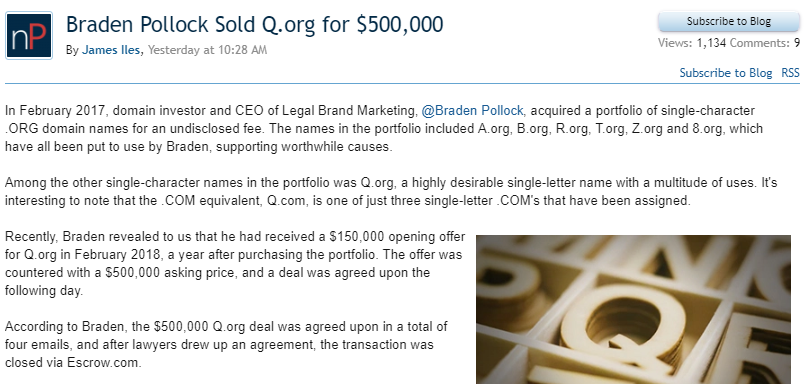805x384 pixels.
Task: Open the RSS feed link
Action: 790,73
